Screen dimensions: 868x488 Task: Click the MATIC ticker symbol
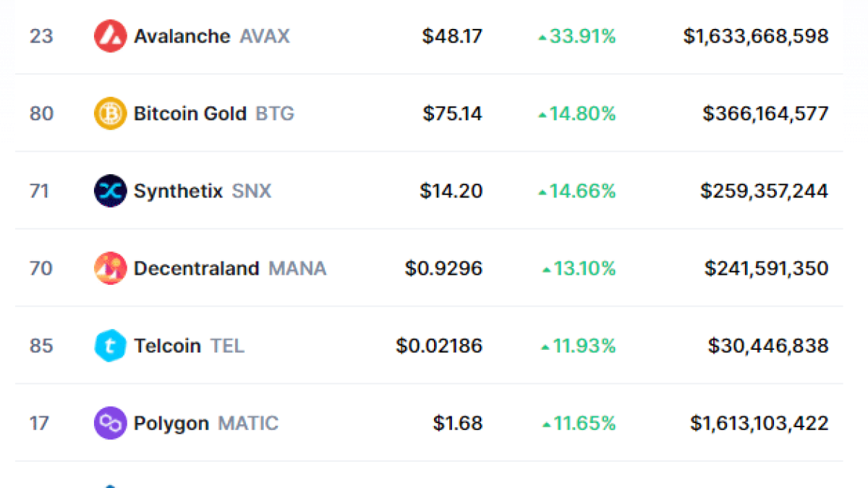(248, 423)
